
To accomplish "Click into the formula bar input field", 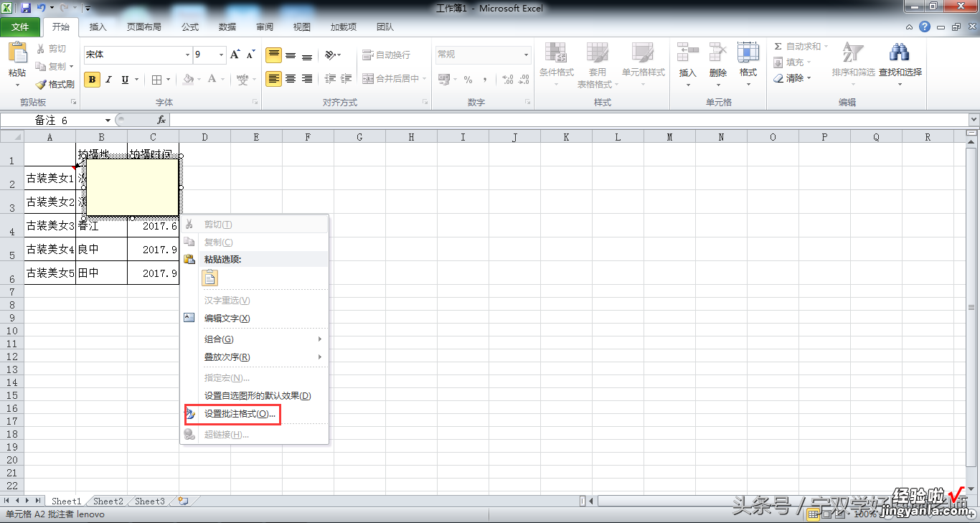I will coord(568,120).
